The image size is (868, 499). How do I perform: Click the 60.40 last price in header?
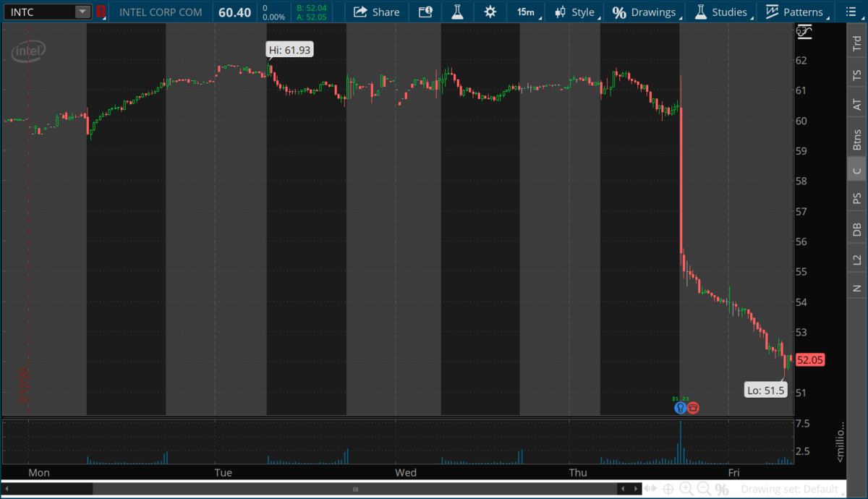coord(235,12)
